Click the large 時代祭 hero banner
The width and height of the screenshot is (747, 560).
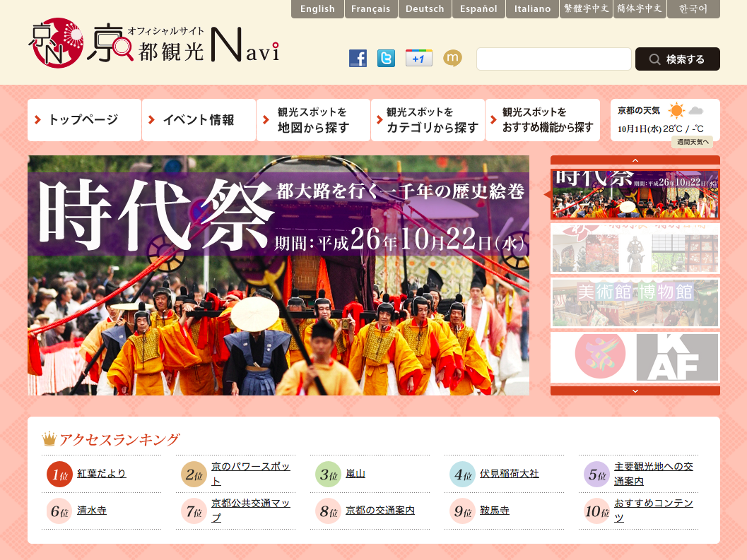pos(278,275)
